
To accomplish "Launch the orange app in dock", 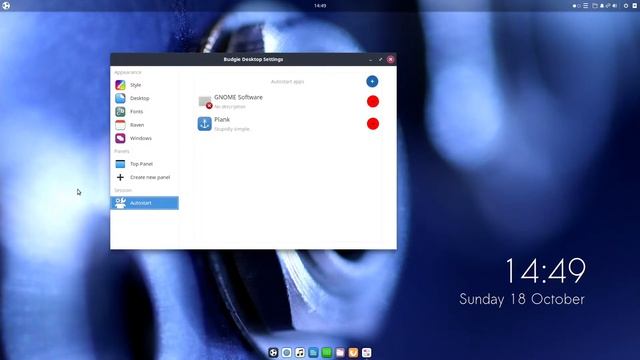I will tap(353, 352).
